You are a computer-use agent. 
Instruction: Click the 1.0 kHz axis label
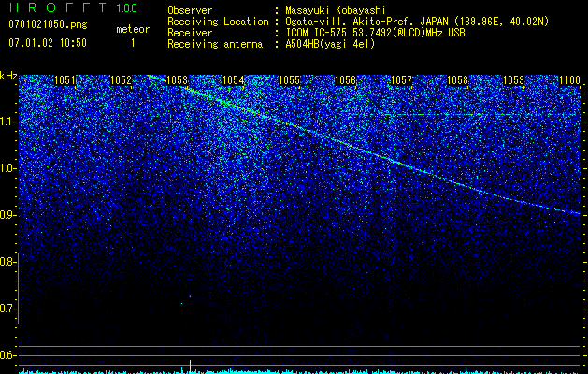(8, 168)
